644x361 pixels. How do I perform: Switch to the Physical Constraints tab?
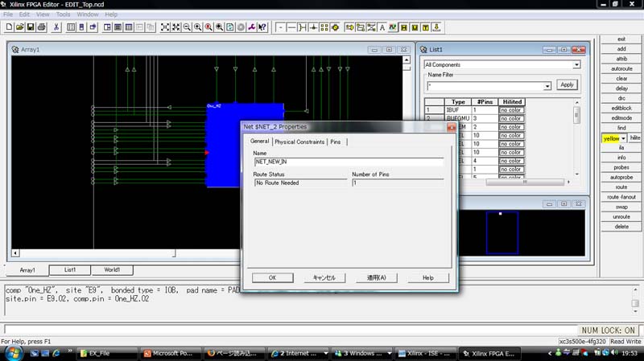tap(299, 142)
